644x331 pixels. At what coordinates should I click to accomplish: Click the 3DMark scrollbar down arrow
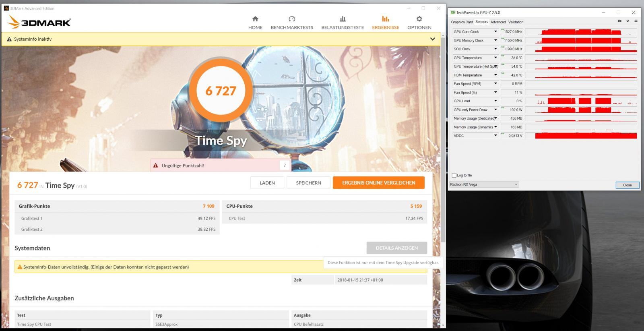[443, 325]
